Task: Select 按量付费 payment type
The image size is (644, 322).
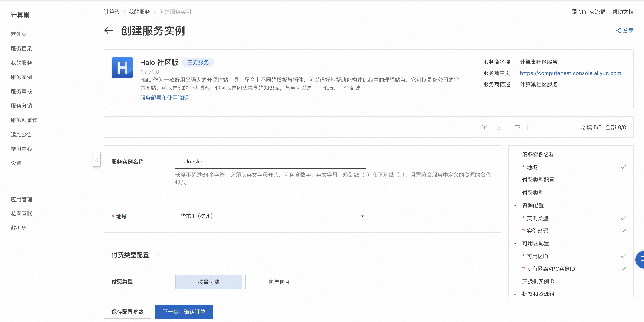Action: (209, 282)
